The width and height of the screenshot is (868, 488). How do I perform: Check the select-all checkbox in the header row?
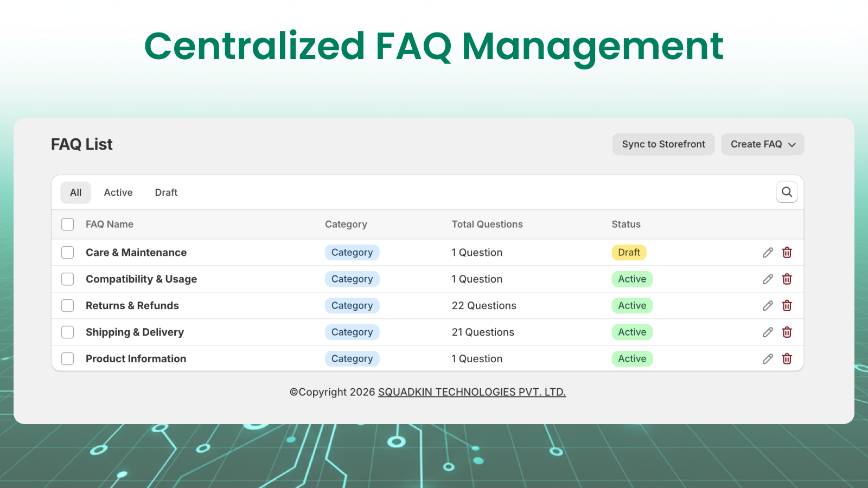pos(67,224)
